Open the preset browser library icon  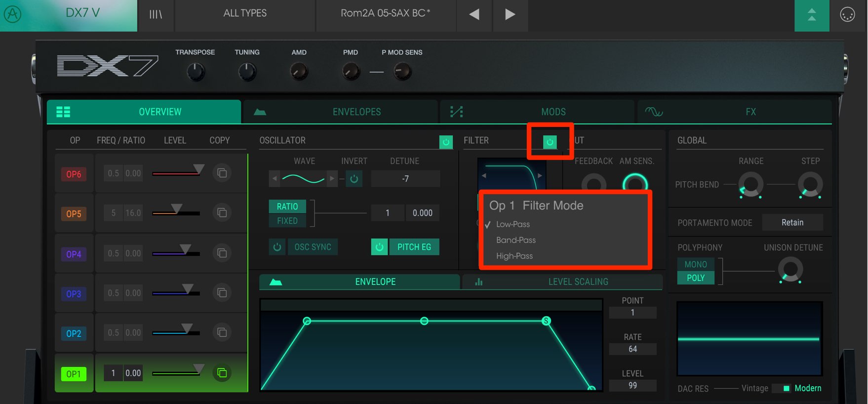pos(156,14)
